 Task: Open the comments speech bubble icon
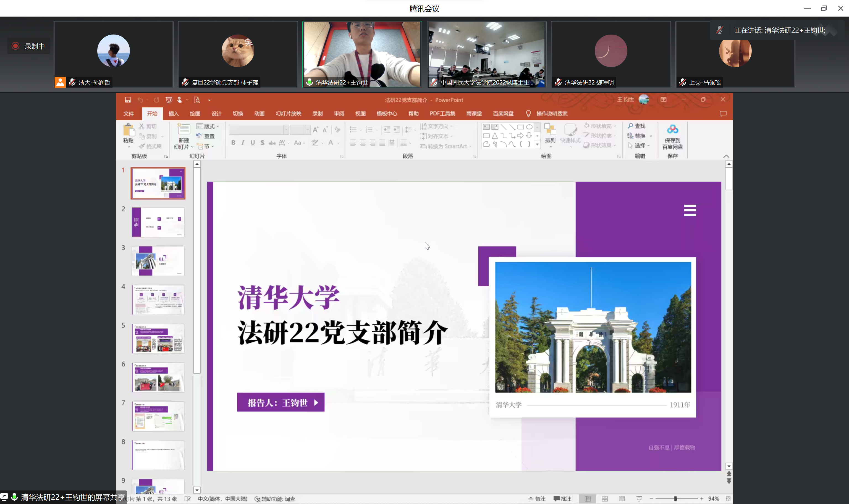[x=723, y=114]
